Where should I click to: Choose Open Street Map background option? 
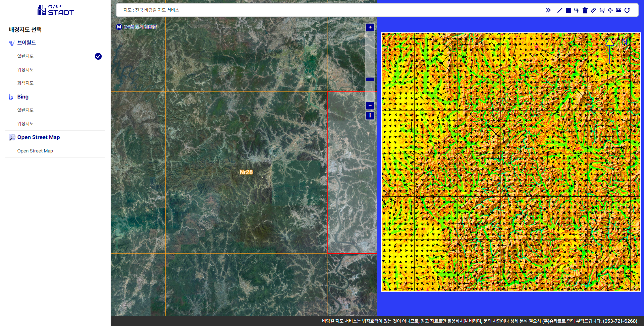click(x=35, y=151)
